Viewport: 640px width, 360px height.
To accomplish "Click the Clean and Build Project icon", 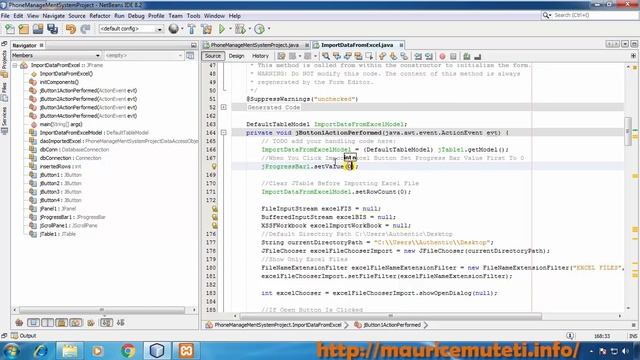I will [x=207, y=29].
